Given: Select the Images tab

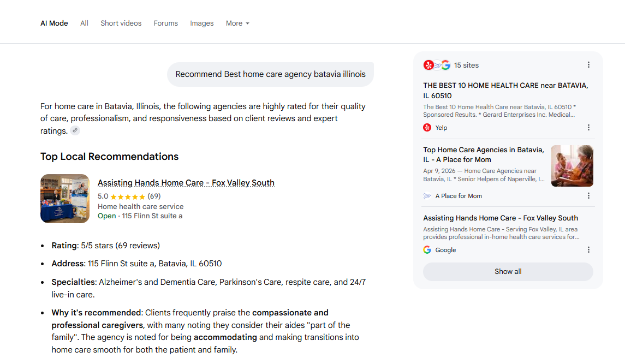Looking at the screenshot, I should point(201,23).
